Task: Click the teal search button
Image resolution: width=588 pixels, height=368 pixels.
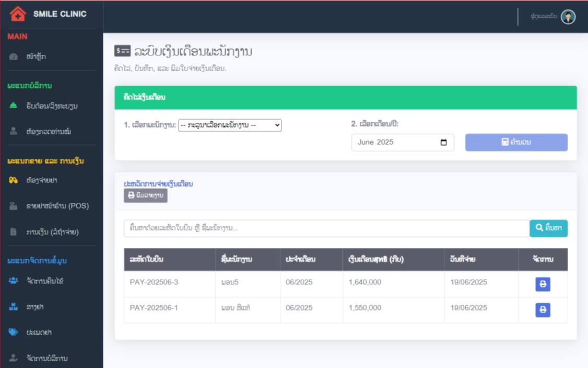Action: pos(548,228)
